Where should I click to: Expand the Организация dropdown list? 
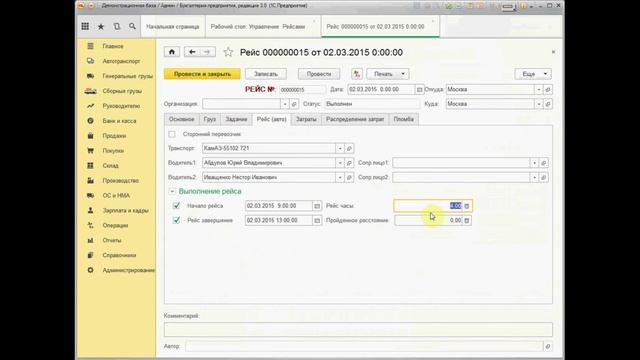[x=285, y=104]
